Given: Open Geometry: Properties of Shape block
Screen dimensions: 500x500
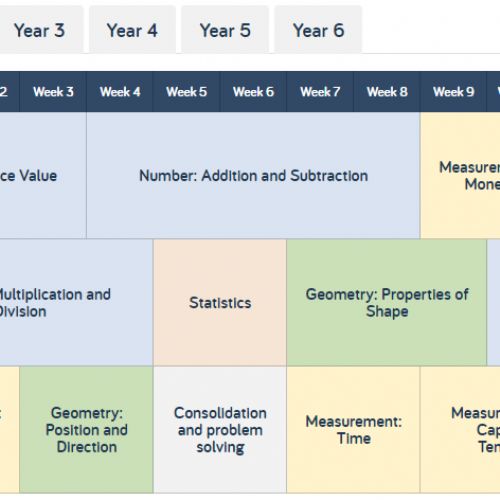Looking at the screenshot, I should click(387, 303).
